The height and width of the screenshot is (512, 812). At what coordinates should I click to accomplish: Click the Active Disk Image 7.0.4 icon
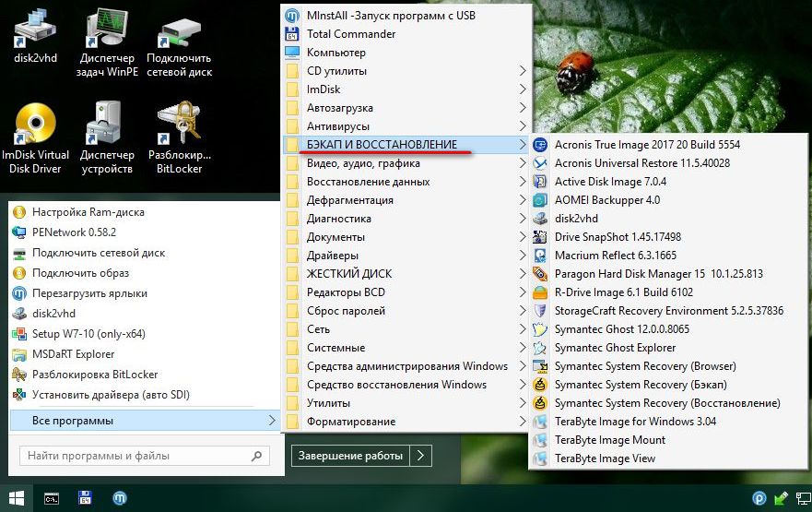540,182
